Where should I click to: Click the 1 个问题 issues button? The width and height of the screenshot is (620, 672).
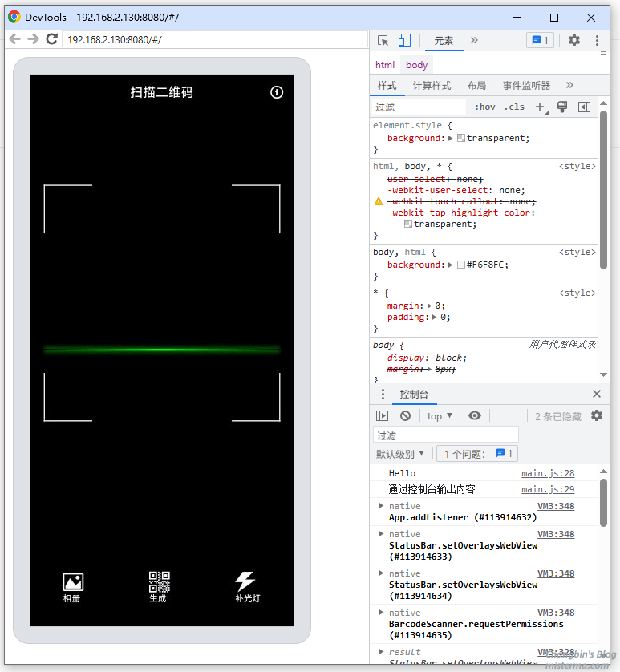pos(477,454)
